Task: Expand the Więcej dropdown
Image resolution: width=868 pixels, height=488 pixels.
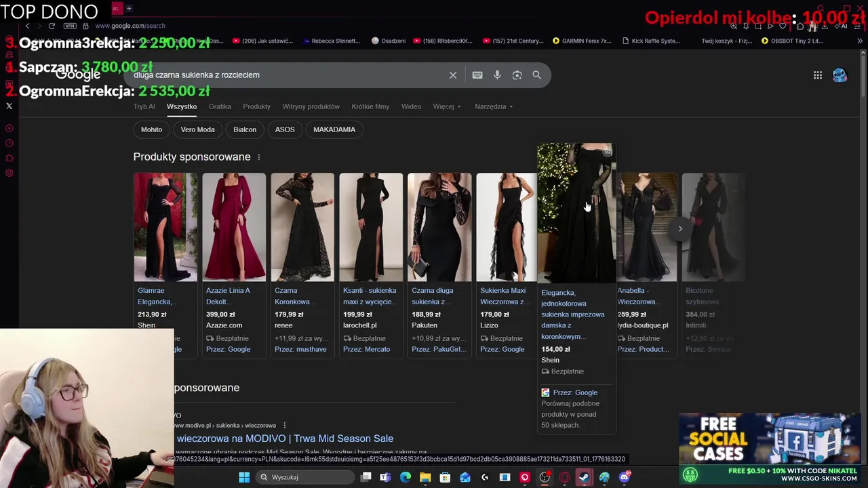Action: point(447,106)
